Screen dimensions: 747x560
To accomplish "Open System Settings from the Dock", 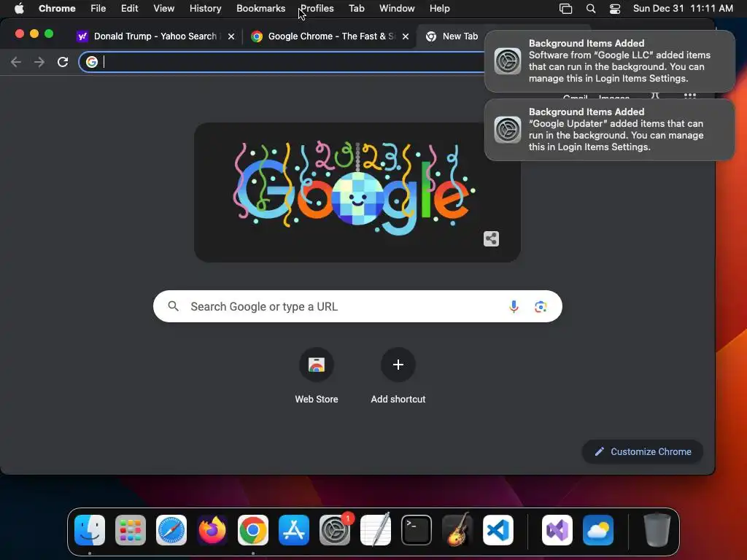I will (x=335, y=530).
